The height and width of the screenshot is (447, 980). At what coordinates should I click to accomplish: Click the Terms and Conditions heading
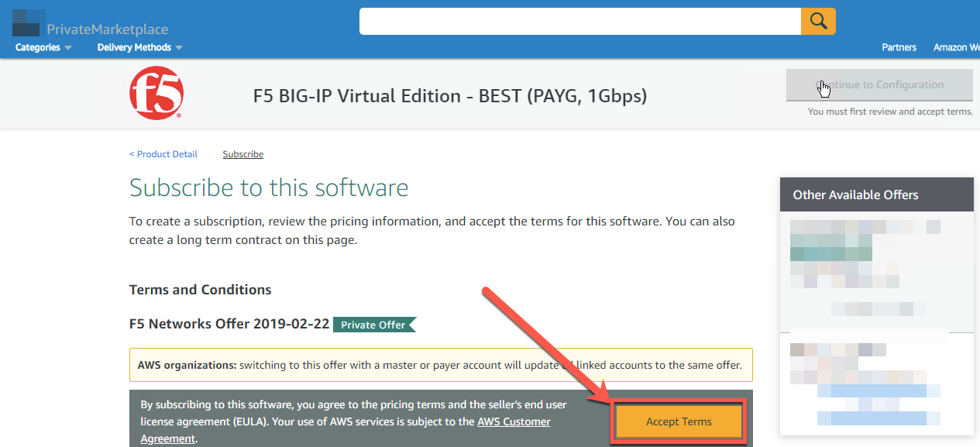(x=201, y=290)
